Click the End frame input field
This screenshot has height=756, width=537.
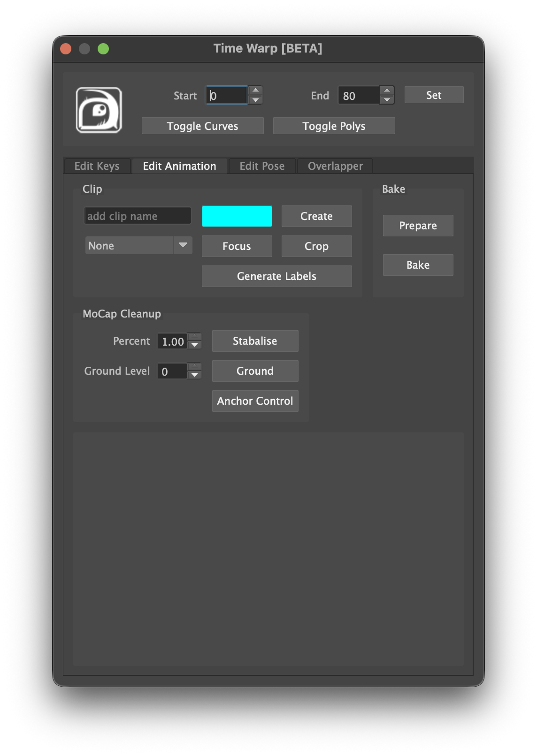pos(359,96)
